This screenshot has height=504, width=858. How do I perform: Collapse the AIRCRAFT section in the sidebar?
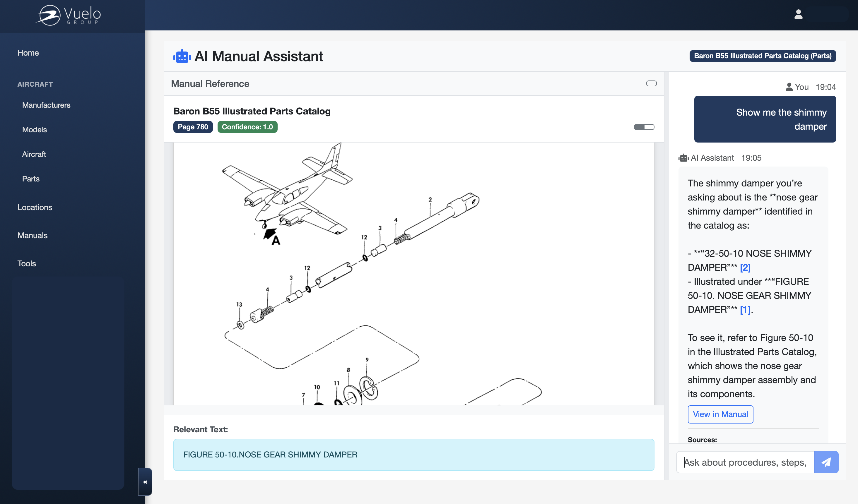[35, 84]
